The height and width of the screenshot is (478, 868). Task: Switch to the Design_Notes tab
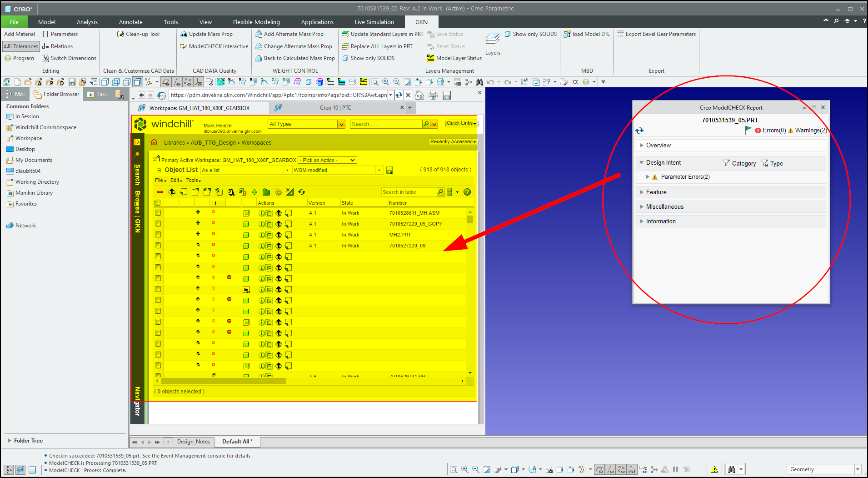193,441
